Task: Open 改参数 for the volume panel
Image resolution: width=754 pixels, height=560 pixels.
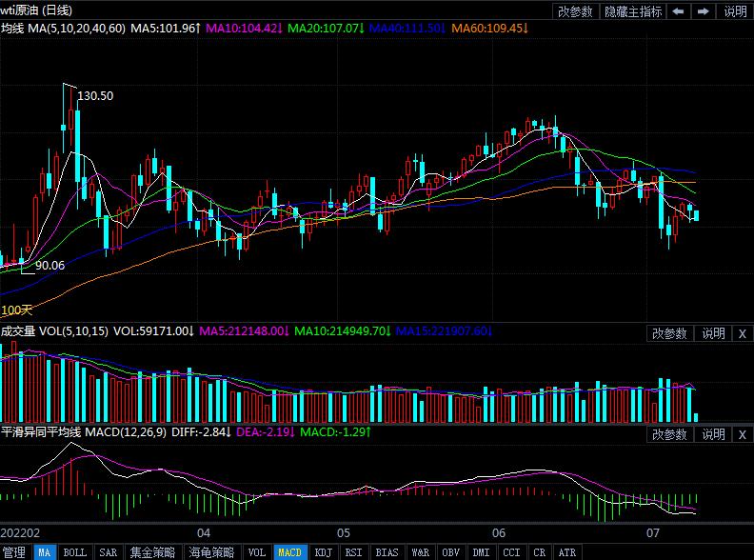Action: click(669, 333)
